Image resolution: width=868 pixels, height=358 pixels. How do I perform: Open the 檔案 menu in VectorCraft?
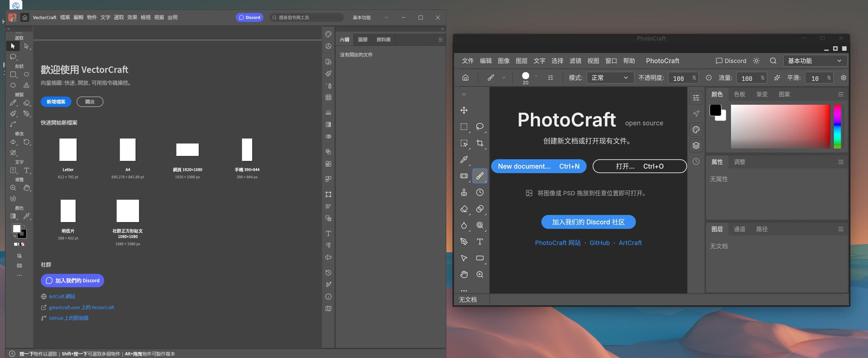click(65, 17)
